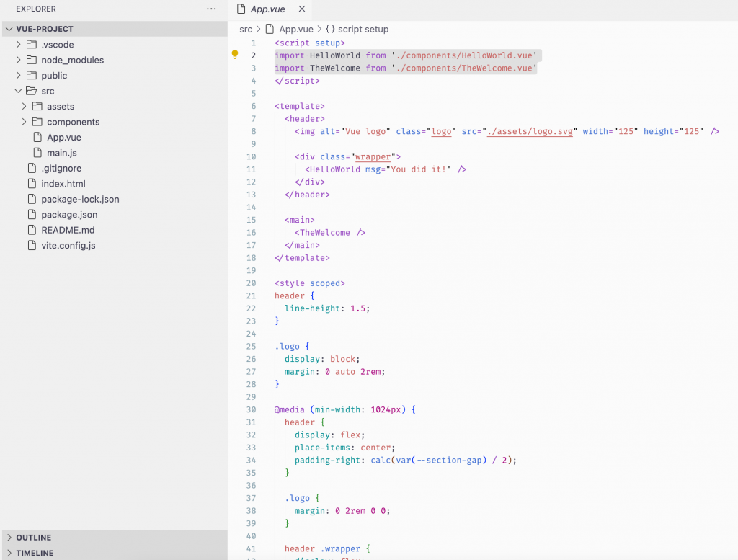The width and height of the screenshot is (738, 560).
Task: Click line number 30 in gutter
Action: click(x=252, y=410)
